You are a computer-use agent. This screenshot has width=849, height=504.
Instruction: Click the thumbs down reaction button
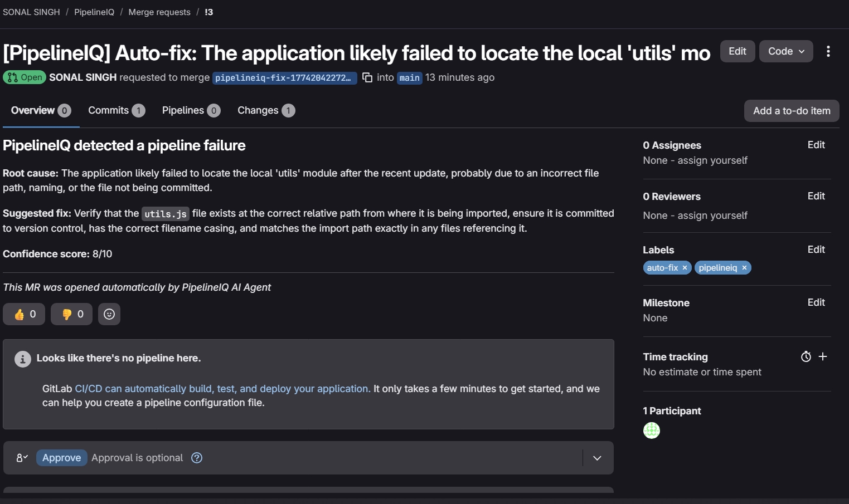pos(71,314)
